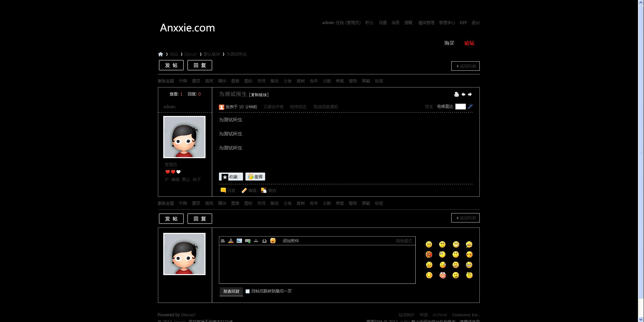Screen dimensions: 644x322
Task: Click the 推送 push icon under the post
Action: [x=264, y=190]
